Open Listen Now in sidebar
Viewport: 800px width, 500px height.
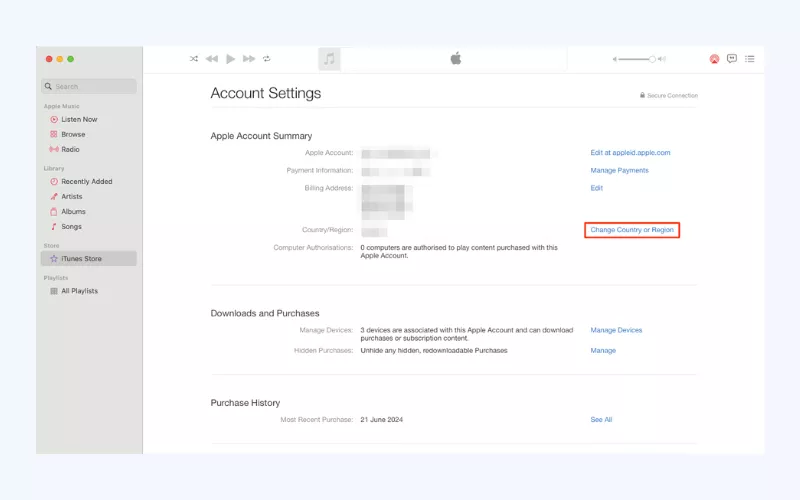click(79, 119)
